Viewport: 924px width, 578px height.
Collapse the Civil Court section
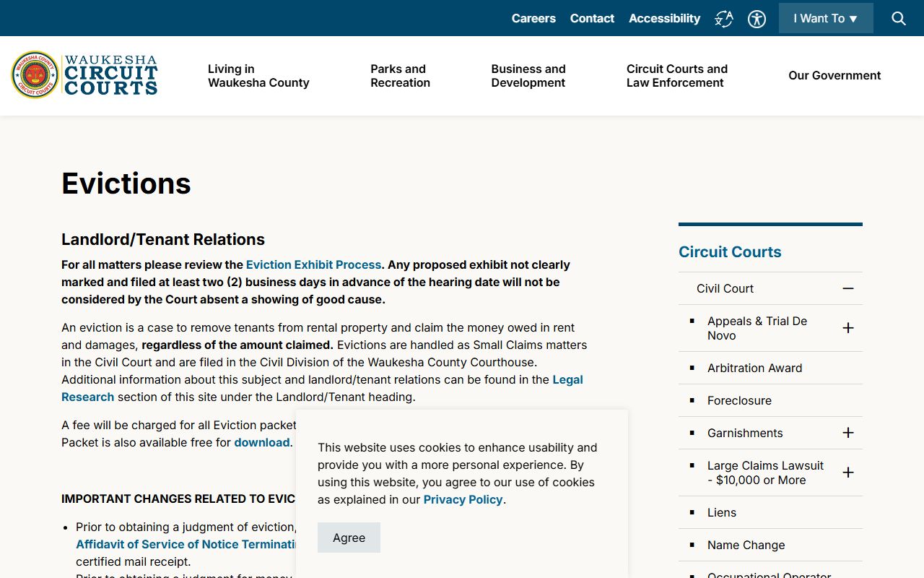click(x=848, y=288)
